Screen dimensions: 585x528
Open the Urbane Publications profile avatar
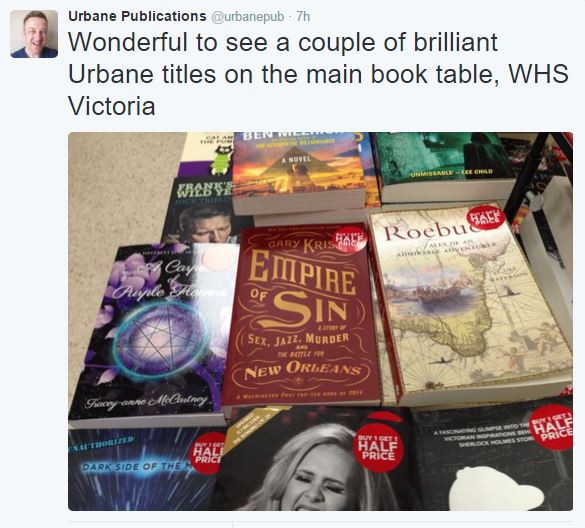(34, 34)
